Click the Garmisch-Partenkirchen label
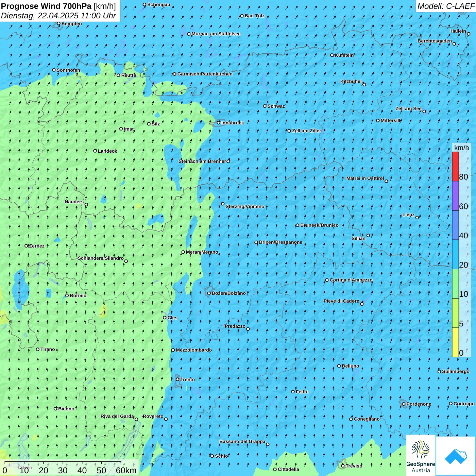The width and height of the screenshot is (476, 476). click(x=205, y=74)
